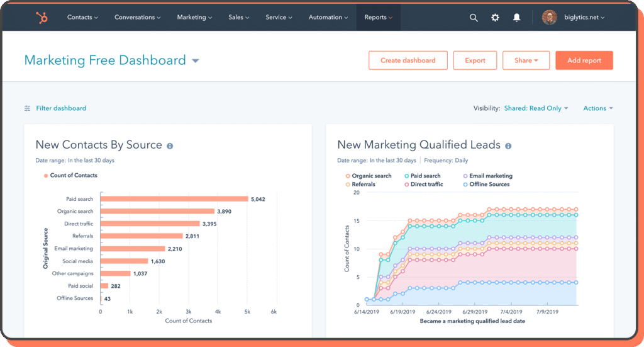Click the Add report button
The image size is (644, 347).
tap(584, 60)
